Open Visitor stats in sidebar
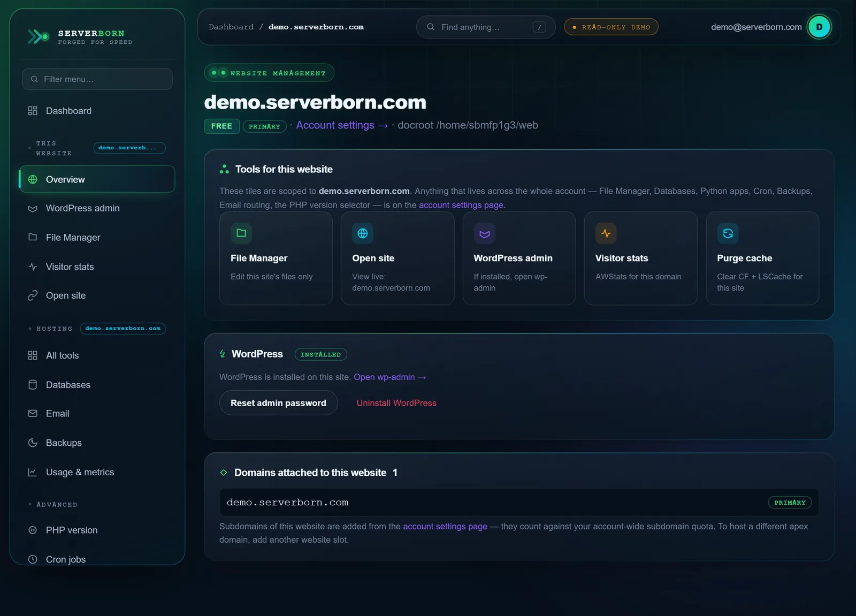856x616 pixels. pyautogui.click(x=97, y=267)
